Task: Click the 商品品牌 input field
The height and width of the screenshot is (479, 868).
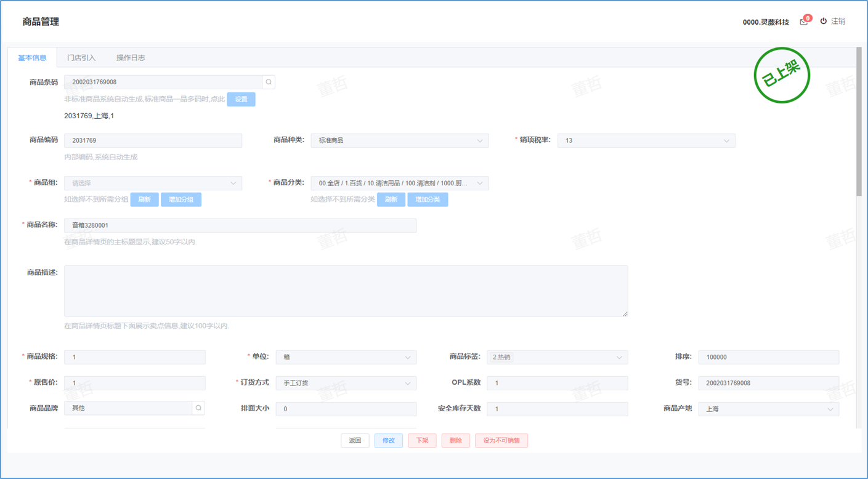Action: [128, 408]
